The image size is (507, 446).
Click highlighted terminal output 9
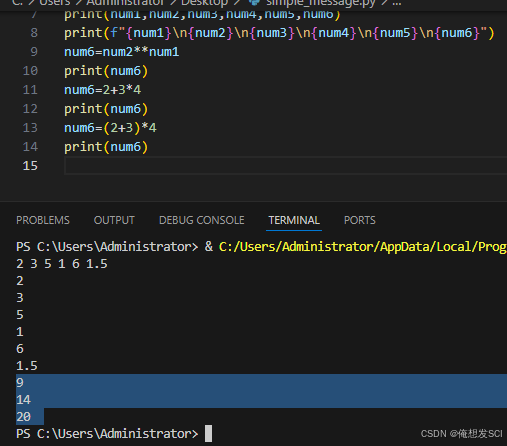point(20,383)
